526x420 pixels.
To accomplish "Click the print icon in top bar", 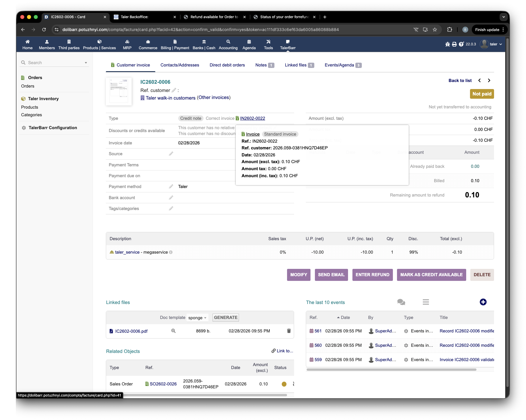I will tap(454, 44).
